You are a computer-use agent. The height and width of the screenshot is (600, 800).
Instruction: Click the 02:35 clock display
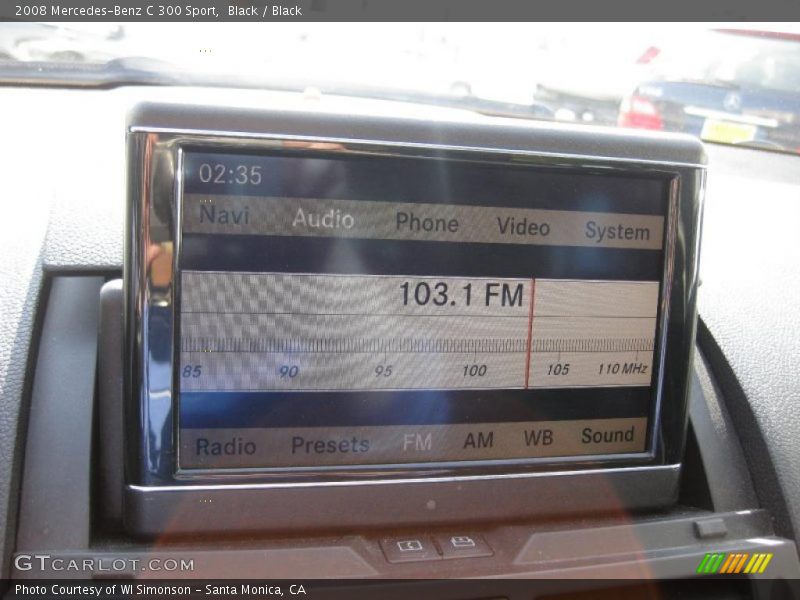[x=230, y=174]
